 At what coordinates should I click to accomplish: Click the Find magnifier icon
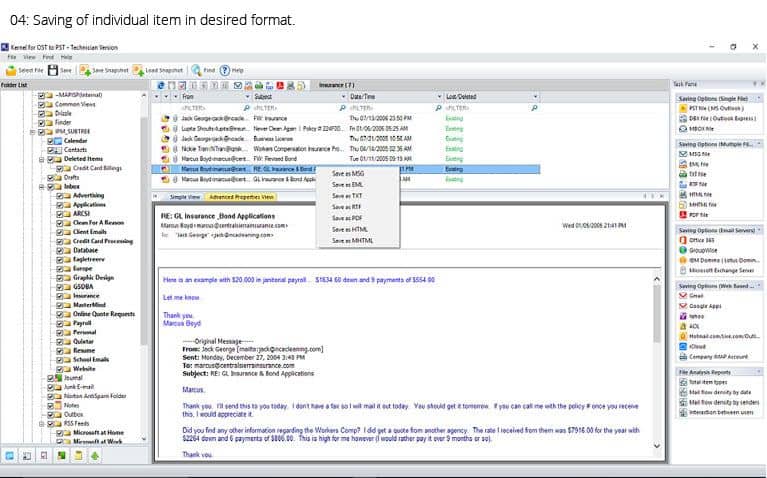click(197, 70)
